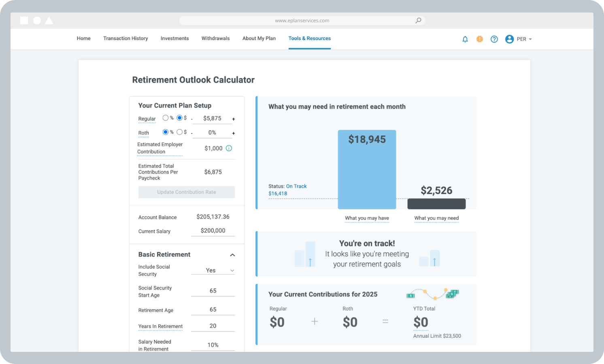
Task: Click the employer contribution info icon
Action: click(x=229, y=148)
